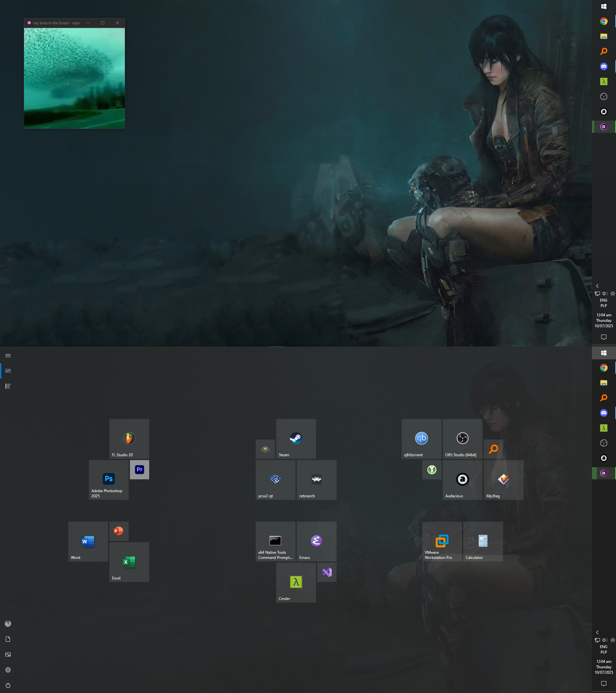Launch VMware Workstation Pro tile
Image resolution: width=616 pixels, height=693 pixels.
pos(442,542)
